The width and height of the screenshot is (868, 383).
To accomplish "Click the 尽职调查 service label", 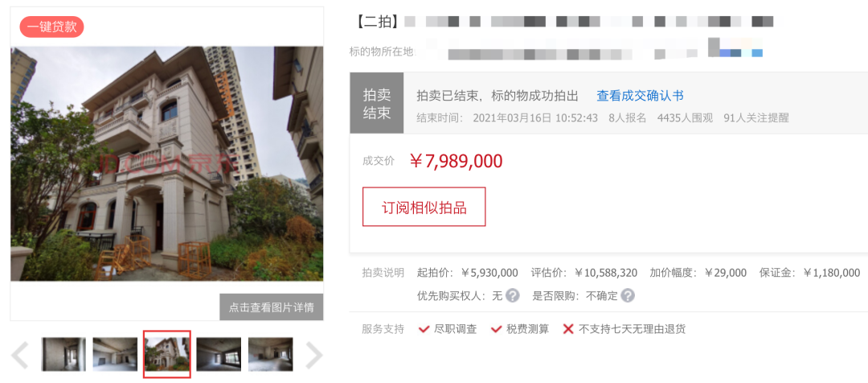I will pos(456,329).
